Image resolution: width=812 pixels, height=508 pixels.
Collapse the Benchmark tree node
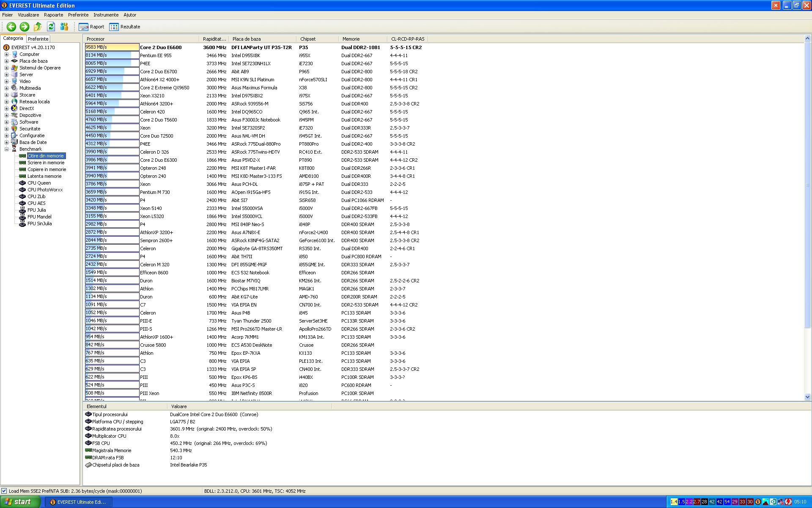coord(6,149)
